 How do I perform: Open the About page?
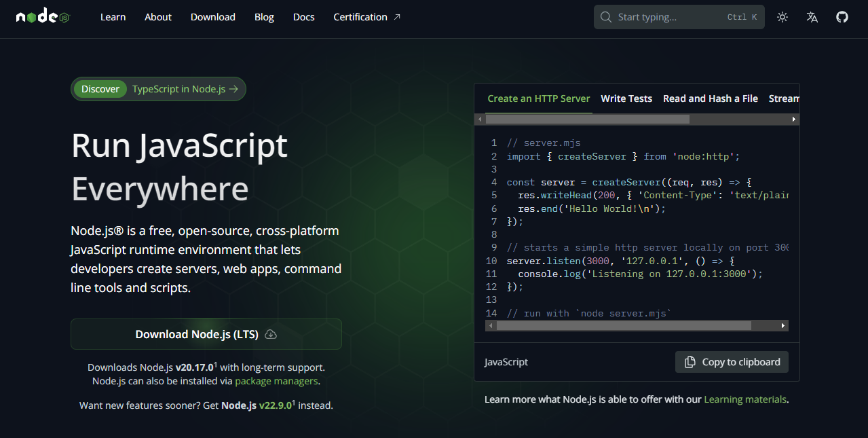click(158, 17)
